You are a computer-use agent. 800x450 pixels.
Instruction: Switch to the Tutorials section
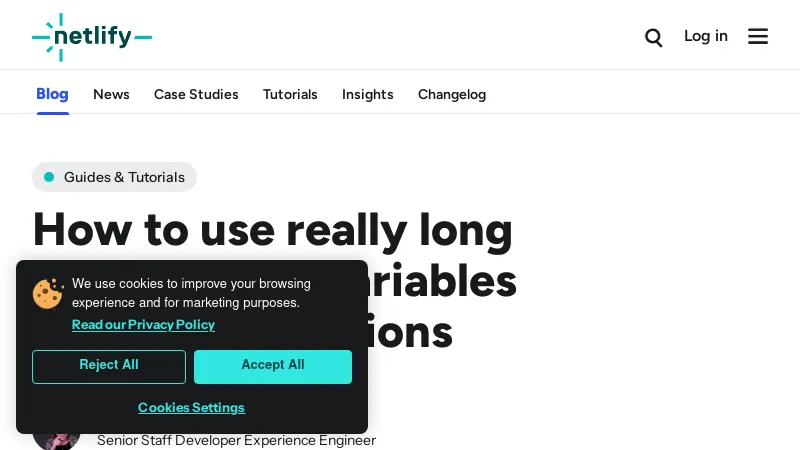pos(290,94)
